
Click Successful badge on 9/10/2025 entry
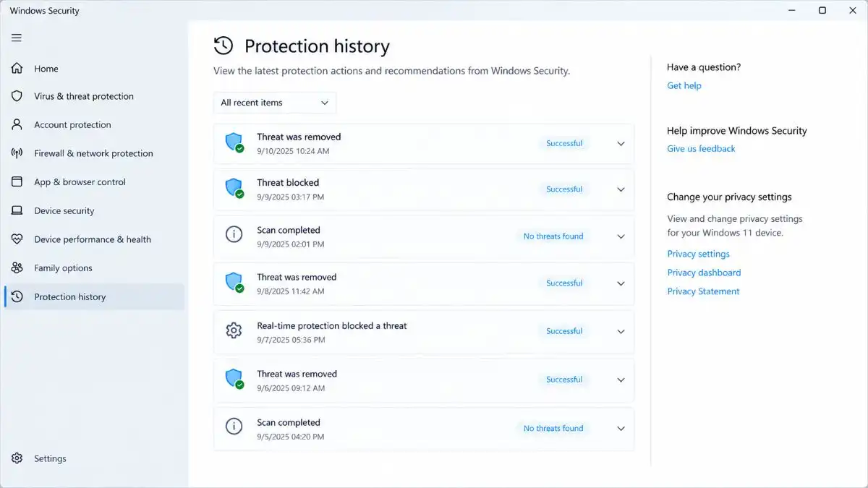564,143
